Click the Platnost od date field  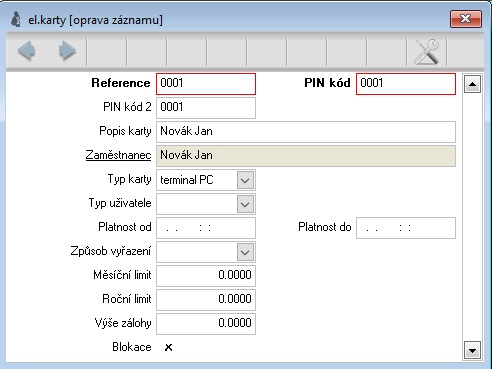(206, 228)
